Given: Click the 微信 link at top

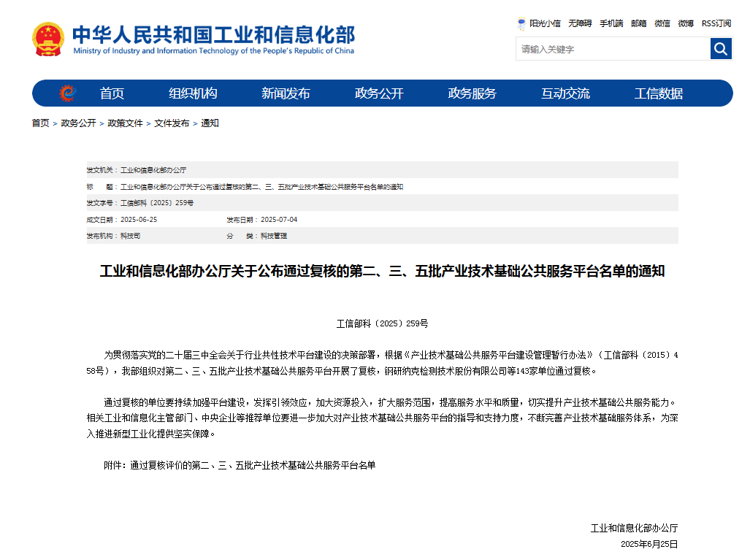Looking at the screenshot, I should coord(662,23).
